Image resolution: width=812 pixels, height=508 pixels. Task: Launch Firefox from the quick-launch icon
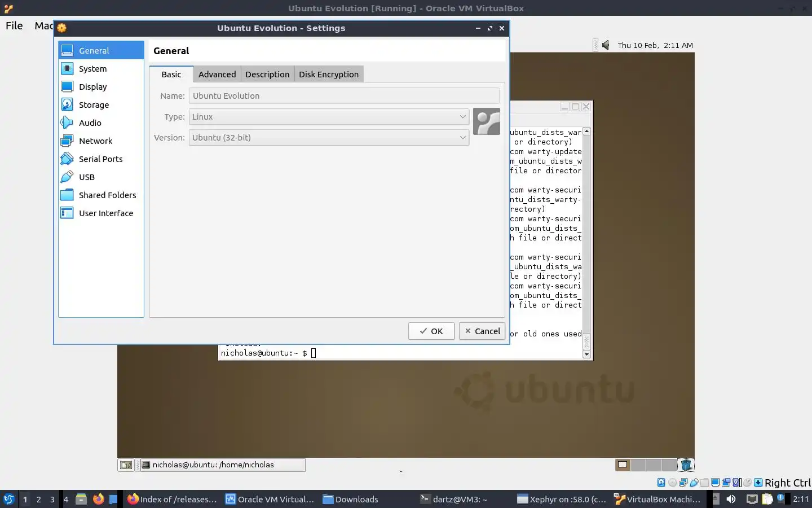[x=99, y=499]
